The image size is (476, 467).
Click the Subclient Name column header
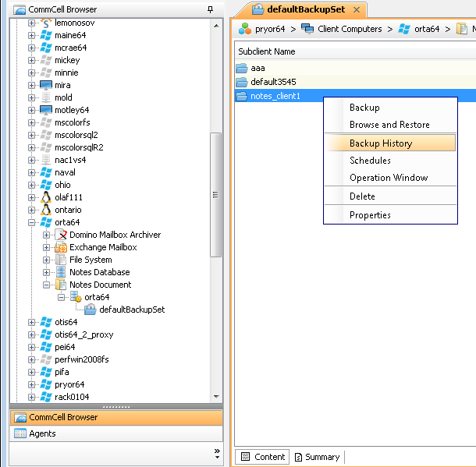(x=355, y=51)
